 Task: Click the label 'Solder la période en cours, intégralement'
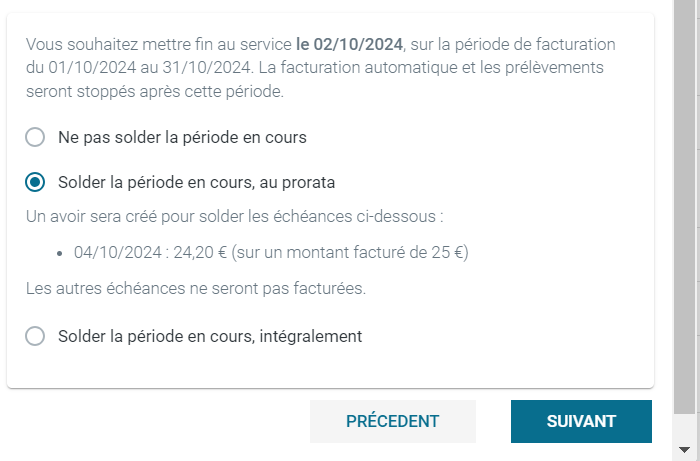tap(210, 336)
